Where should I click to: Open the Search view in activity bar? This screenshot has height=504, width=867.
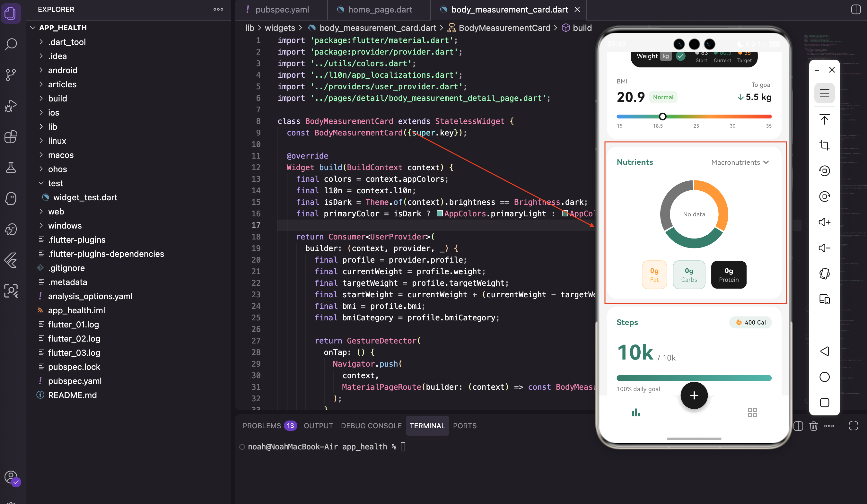11,44
